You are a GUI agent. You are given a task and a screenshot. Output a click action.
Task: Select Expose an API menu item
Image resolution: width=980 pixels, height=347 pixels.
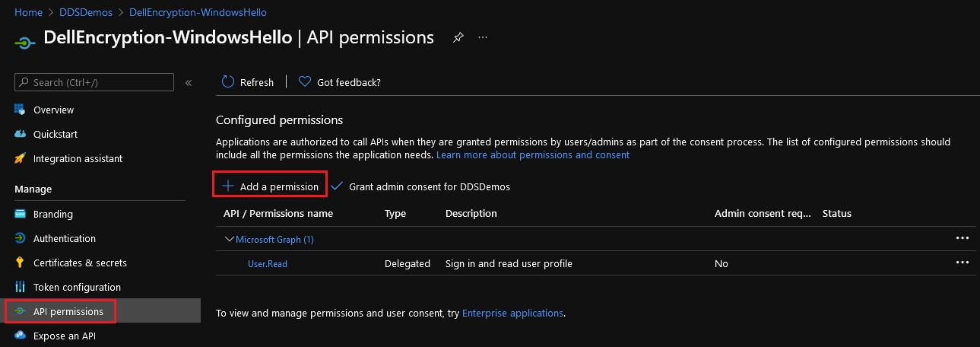[x=65, y=336]
